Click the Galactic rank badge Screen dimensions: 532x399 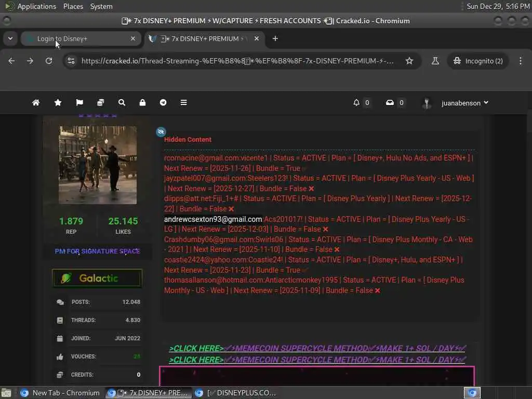coord(97,278)
